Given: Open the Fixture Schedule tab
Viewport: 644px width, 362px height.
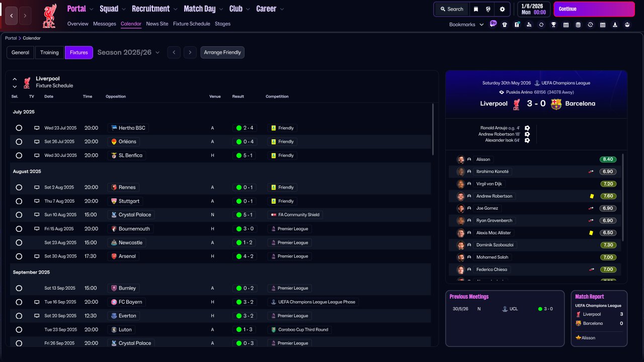Looking at the screenshot, I should 192,24.
